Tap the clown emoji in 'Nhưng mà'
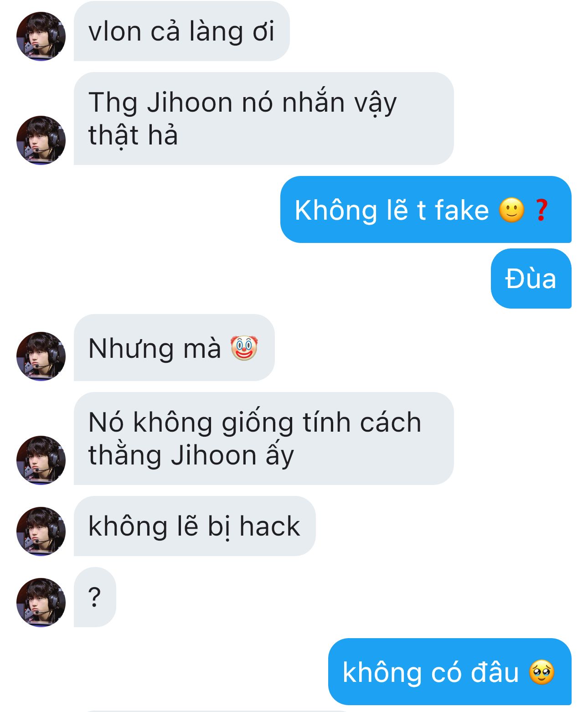This screenshot has height=712, width=588. [x=244, y=348]
